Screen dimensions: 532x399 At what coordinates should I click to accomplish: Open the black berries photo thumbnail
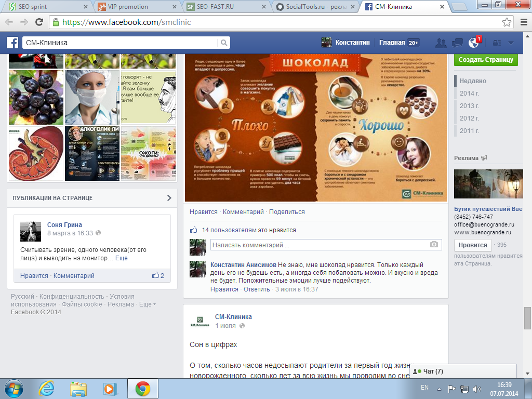[36, 97]
